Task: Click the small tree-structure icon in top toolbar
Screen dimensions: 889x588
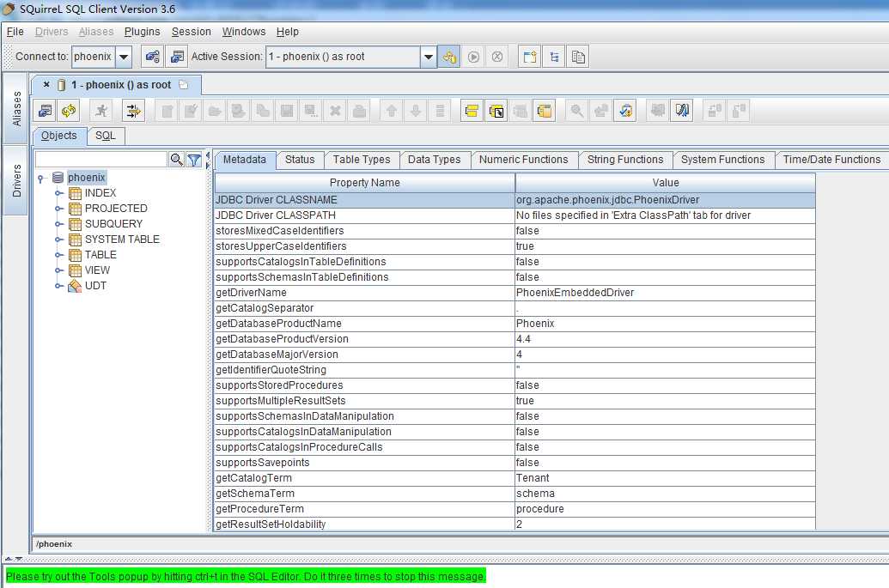Action: (554, 57)
